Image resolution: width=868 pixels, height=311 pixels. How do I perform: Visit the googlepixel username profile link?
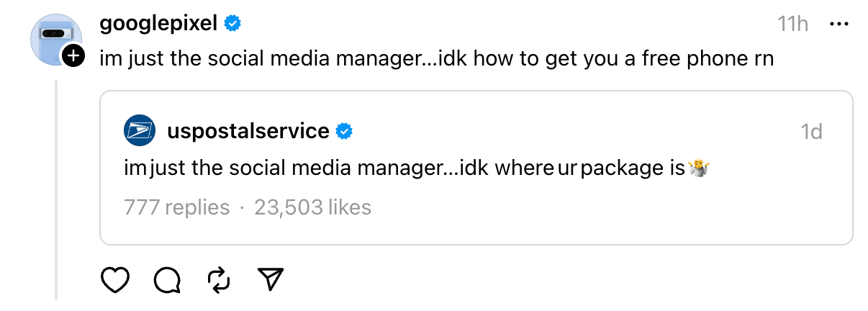point(158,24)
